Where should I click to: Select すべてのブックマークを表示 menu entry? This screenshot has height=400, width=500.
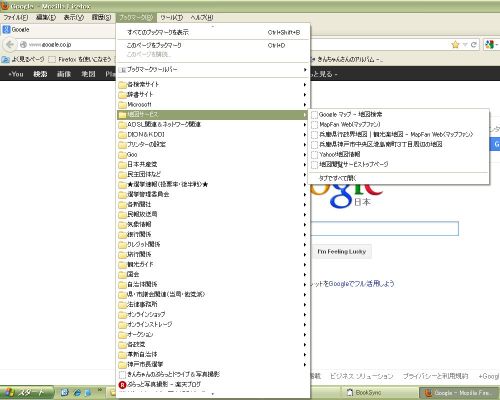coord(213,32)
